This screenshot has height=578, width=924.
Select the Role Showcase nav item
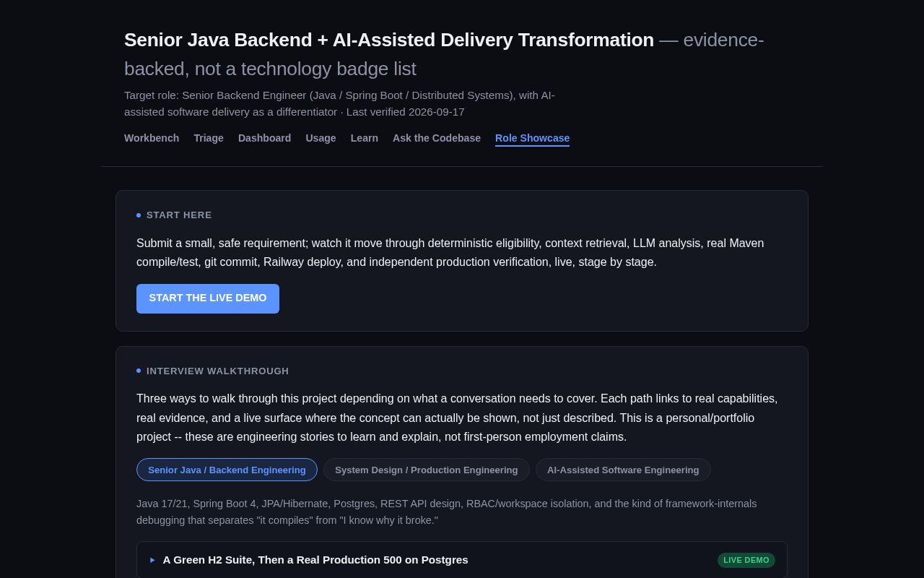[x=532, y=138]
